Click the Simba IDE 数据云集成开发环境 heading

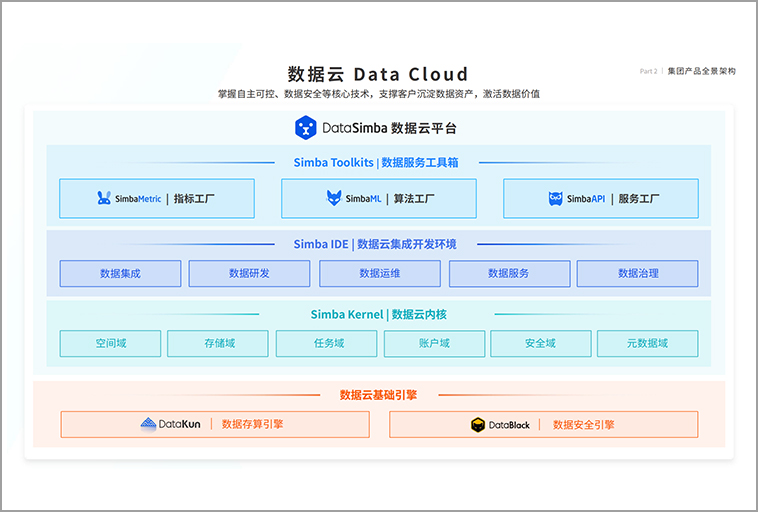pos(375,244)
